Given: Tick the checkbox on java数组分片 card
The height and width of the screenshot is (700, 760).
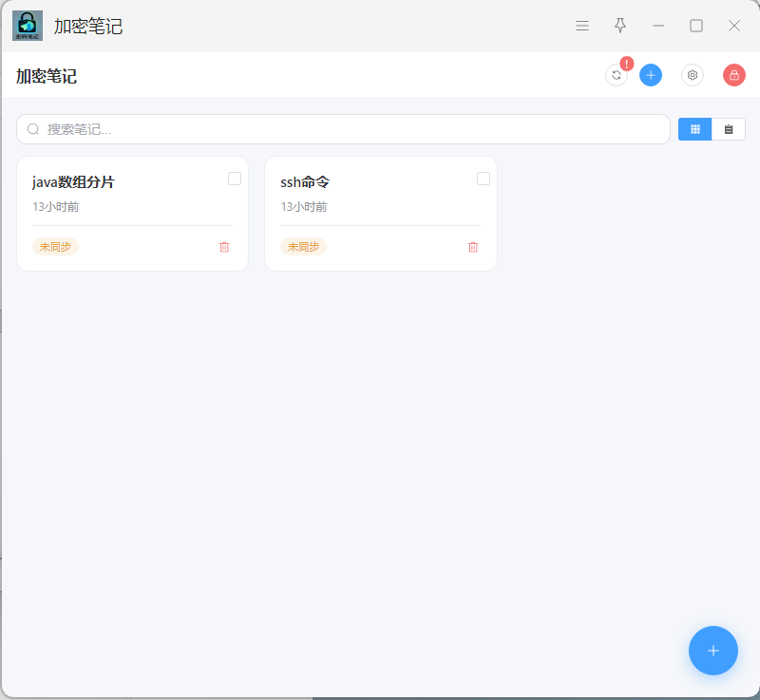Looking at the screenshot, I should coord(235,179).
